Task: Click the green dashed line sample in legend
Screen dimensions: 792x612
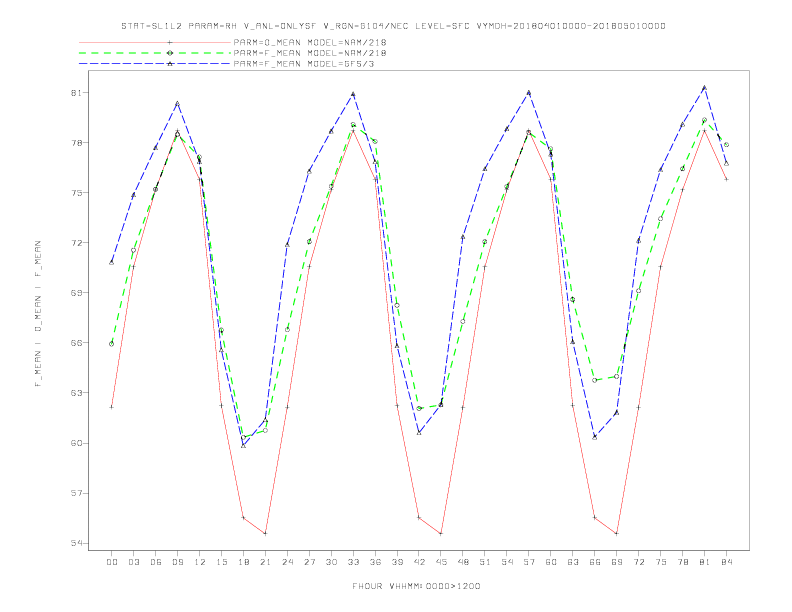Action: 155,53
